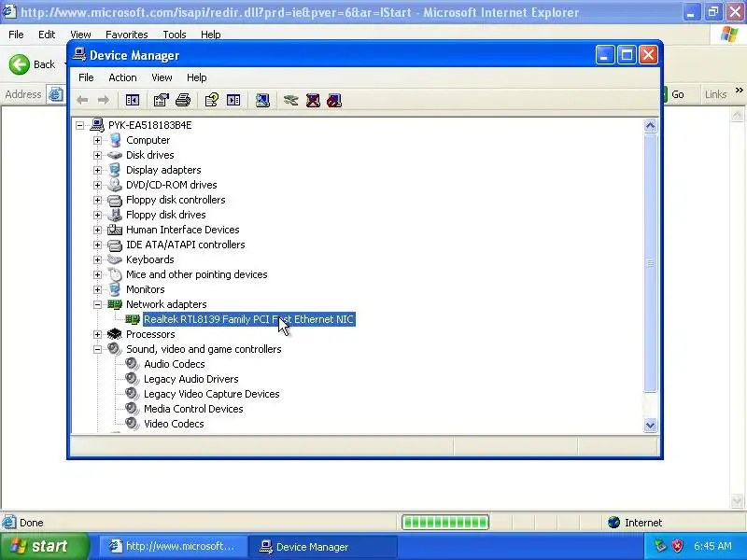Switch to the microsoft.com taskbar button

[174, 547]
